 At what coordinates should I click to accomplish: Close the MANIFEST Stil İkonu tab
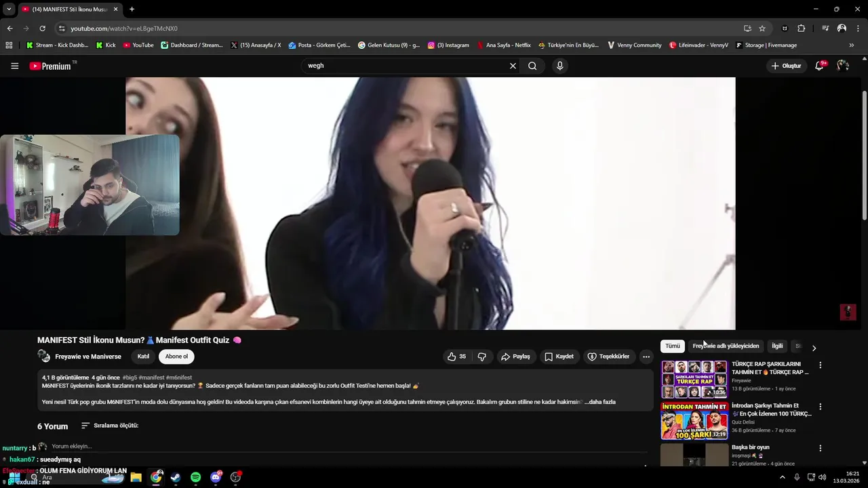[116, 9]
